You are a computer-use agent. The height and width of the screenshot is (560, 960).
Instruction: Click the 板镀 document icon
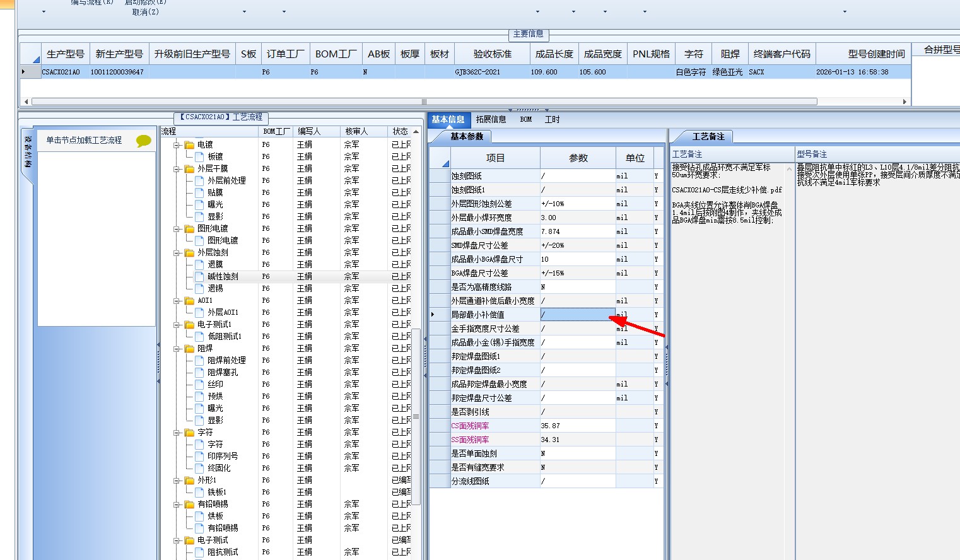click(x=199, y=156)
